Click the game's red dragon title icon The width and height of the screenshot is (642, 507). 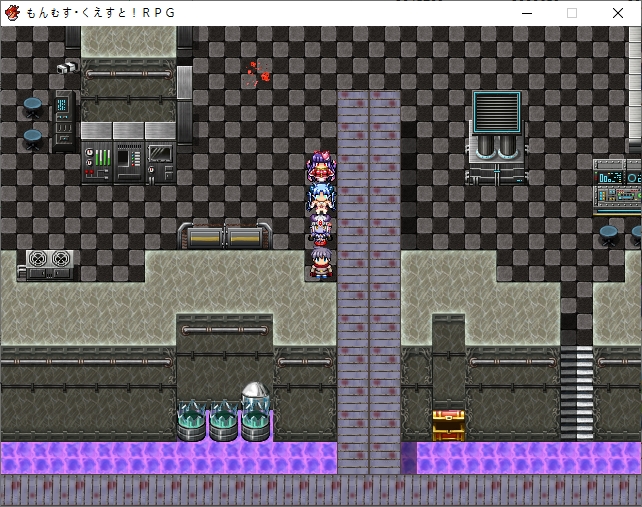pos(12,13)
